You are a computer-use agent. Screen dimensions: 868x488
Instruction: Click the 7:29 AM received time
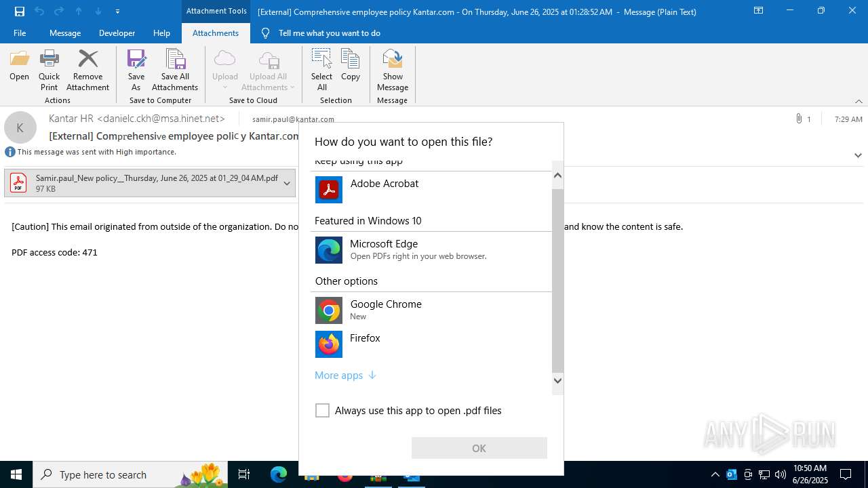click(848, 119)
